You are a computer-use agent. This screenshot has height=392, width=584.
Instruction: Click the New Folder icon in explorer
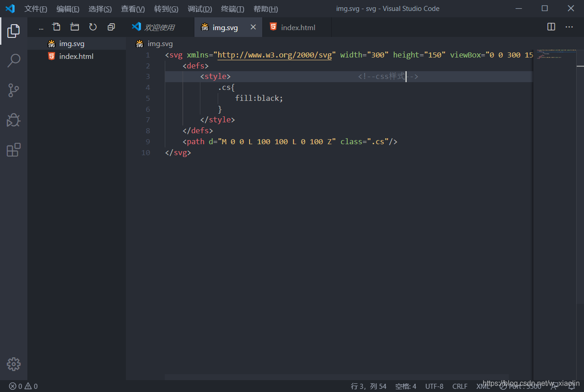(x=74, y=27)
